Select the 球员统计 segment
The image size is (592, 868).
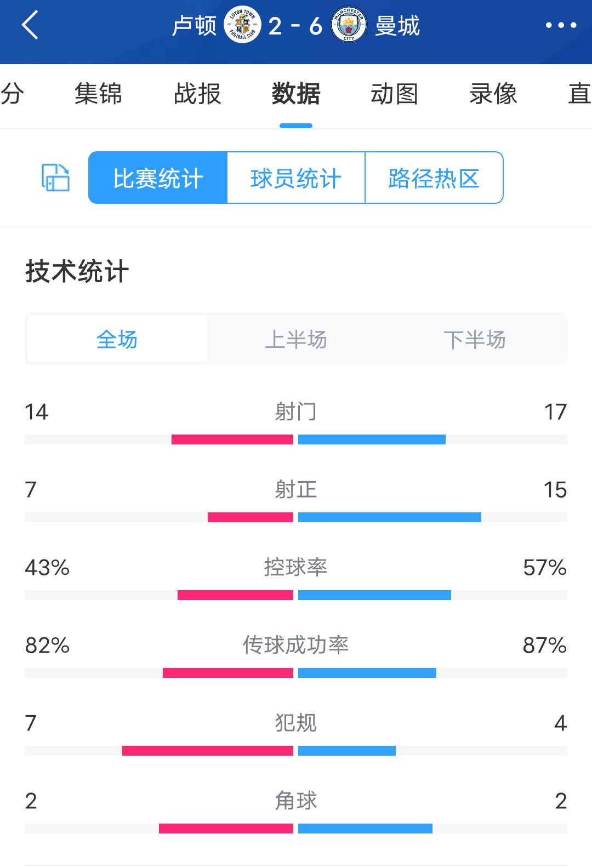point(296,178)
